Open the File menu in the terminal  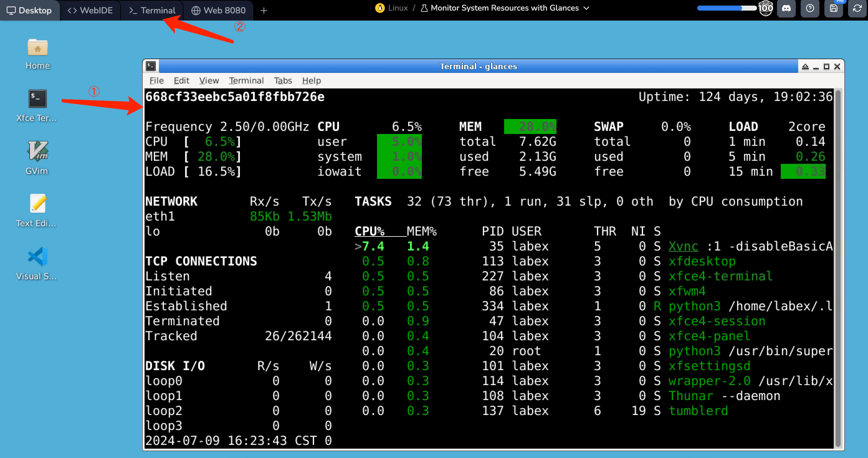(156, 81)
